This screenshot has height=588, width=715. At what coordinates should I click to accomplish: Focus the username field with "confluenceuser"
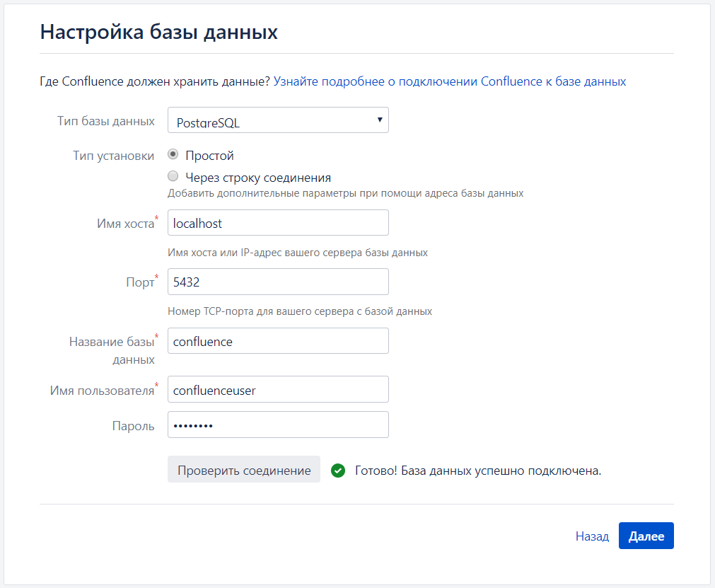point(278,389)
